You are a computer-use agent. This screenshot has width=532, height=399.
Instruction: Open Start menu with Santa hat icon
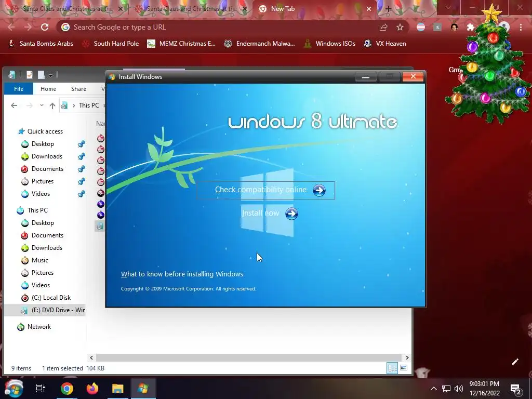(x=14, y=389)
